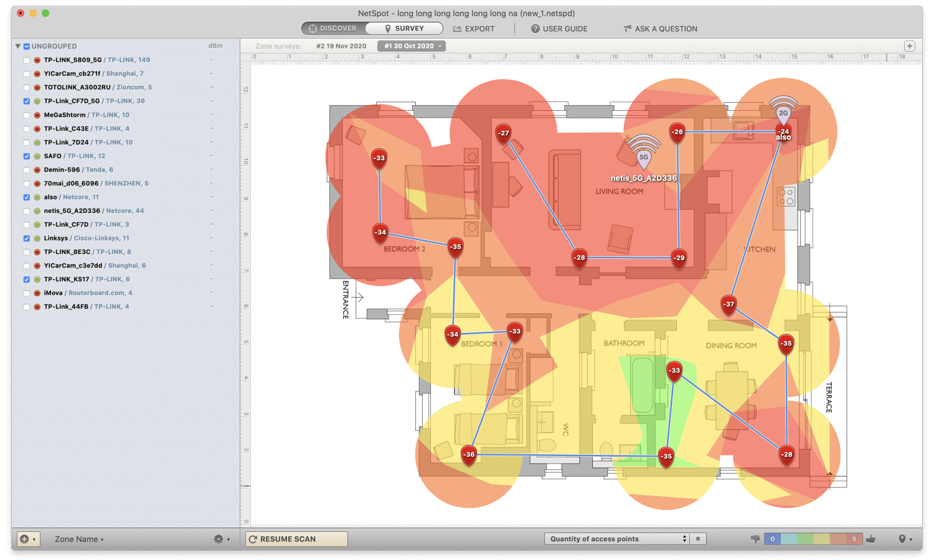Click the dBm column header
The width and height of the screenshot is (934, 560).
[215, 46]
